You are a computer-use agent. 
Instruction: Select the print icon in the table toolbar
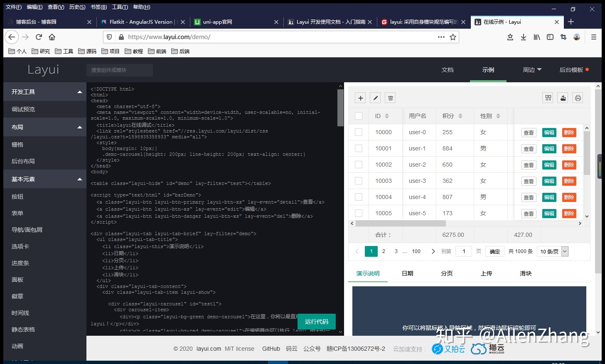(577, 98)
